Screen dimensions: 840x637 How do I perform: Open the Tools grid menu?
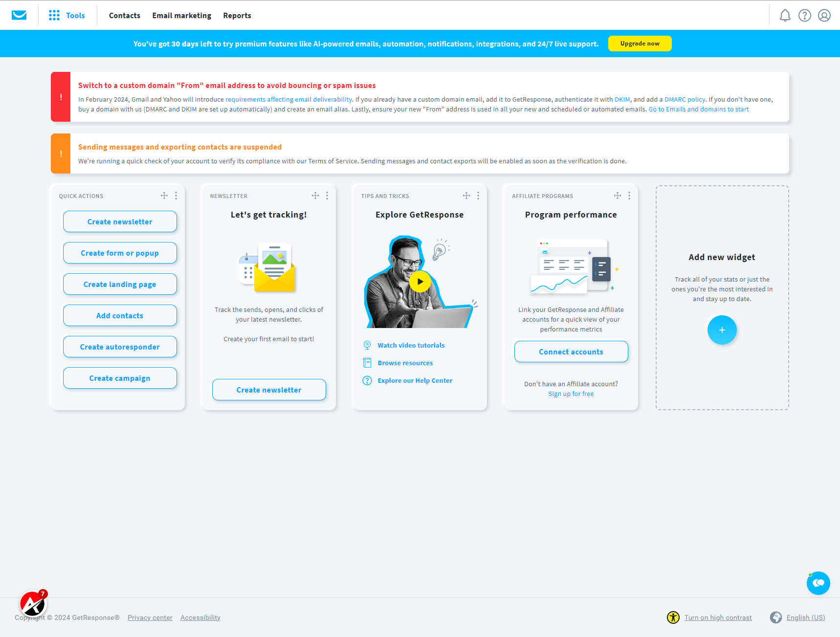(x=54, y=15)
